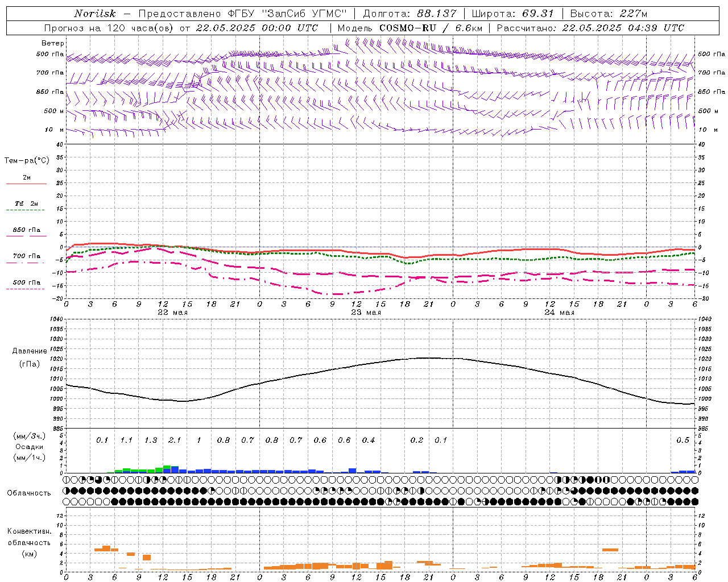Viewport: 728px width, 582px height.
Task: Click the (мм/1ч.) units label
Action: pos(29,458)
